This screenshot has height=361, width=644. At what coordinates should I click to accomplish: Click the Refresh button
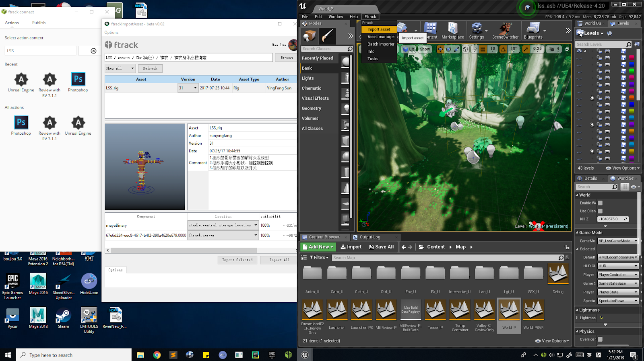[150, 69]
